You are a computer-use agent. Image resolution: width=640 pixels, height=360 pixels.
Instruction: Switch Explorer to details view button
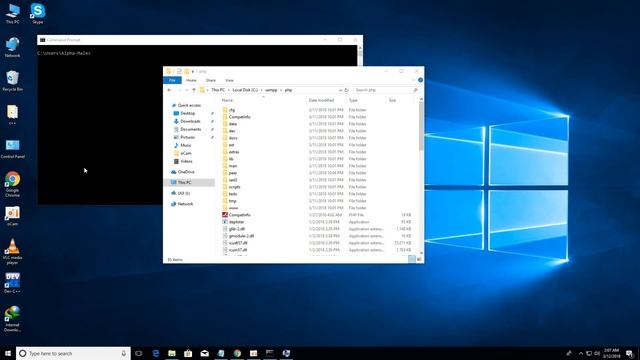point(412,259)
